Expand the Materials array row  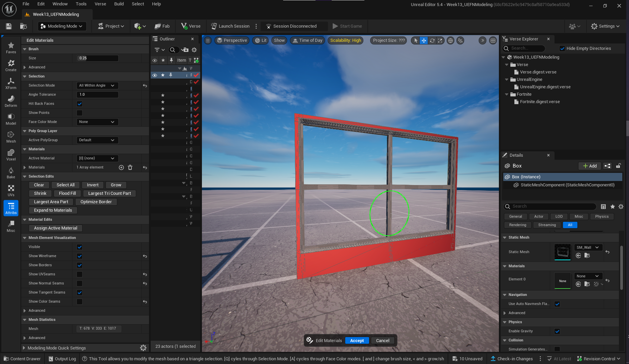[25, 168]
